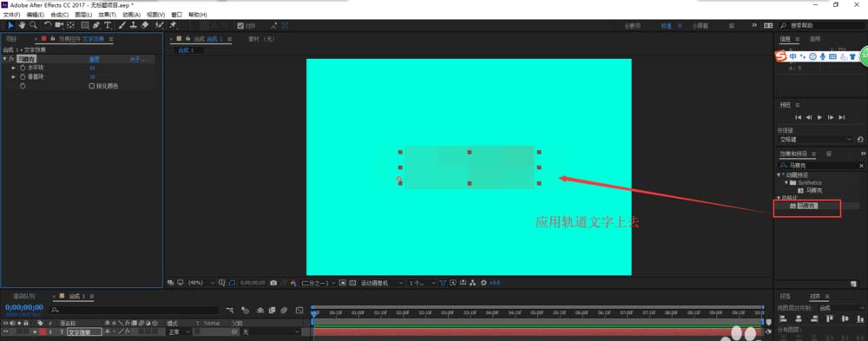Select the Horizontal Type tool
Viewport: 868px width, 341px height.
[x=108, y=25]
